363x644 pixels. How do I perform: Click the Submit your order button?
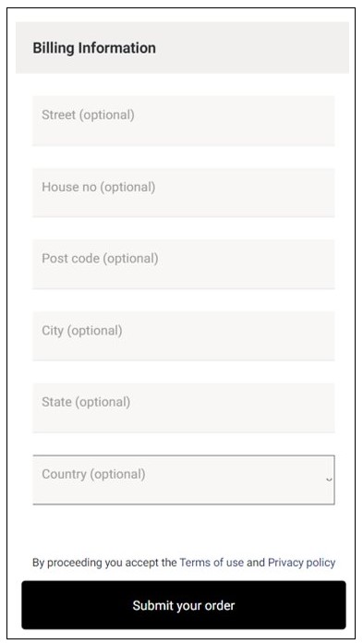pyautogui.click(x=184, y=605)
